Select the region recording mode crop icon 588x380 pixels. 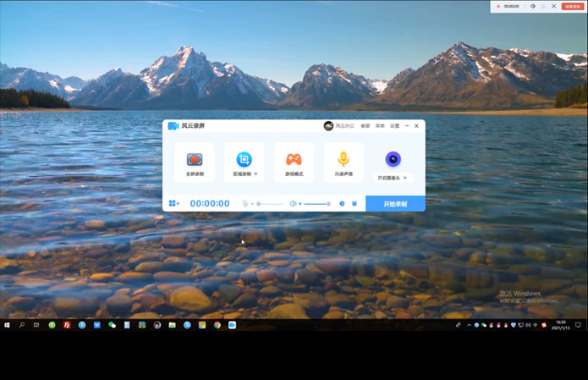coord(244,159)
